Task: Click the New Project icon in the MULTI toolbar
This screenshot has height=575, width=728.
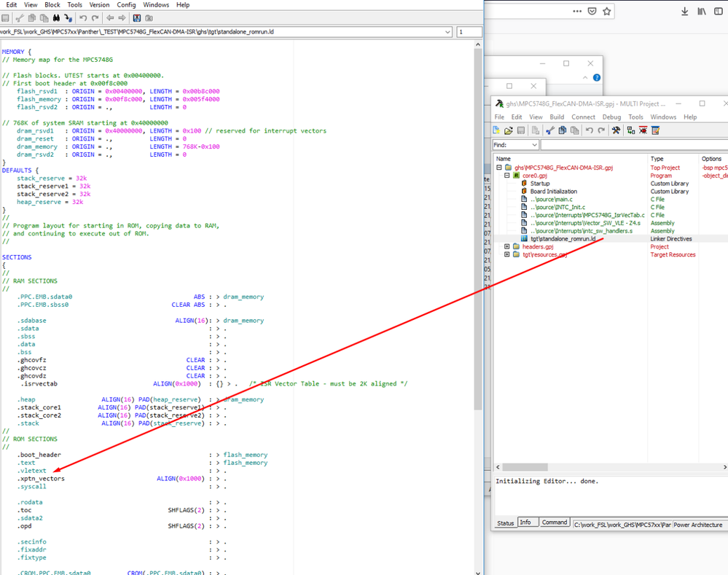Action: [x=496, y=130]
